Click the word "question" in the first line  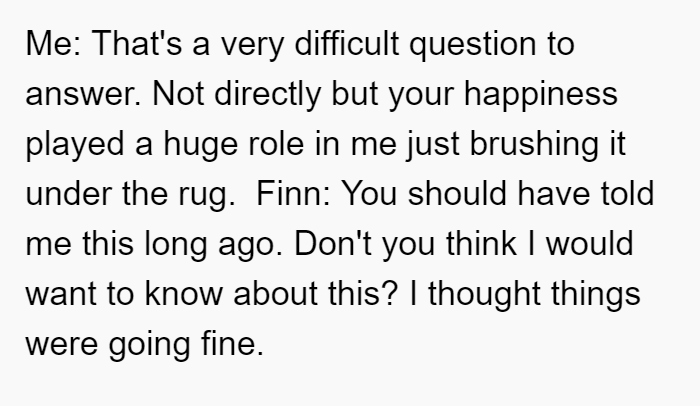pos(473,46)
